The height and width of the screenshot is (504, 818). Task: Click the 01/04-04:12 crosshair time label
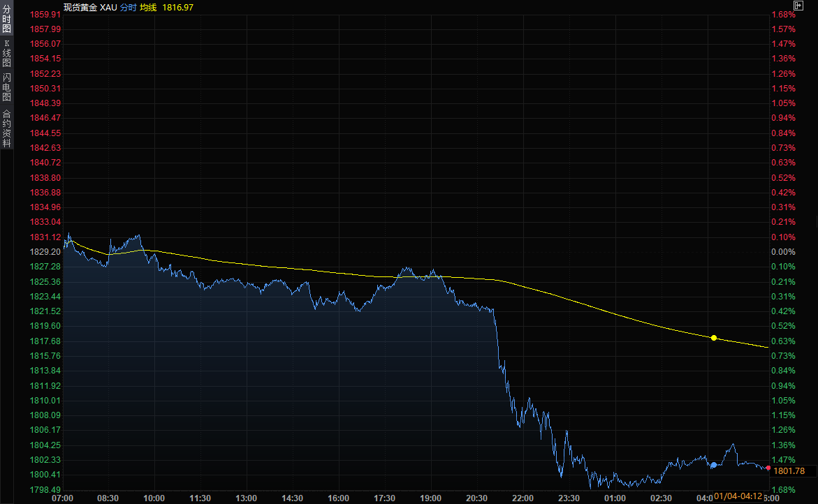[738, 496]
